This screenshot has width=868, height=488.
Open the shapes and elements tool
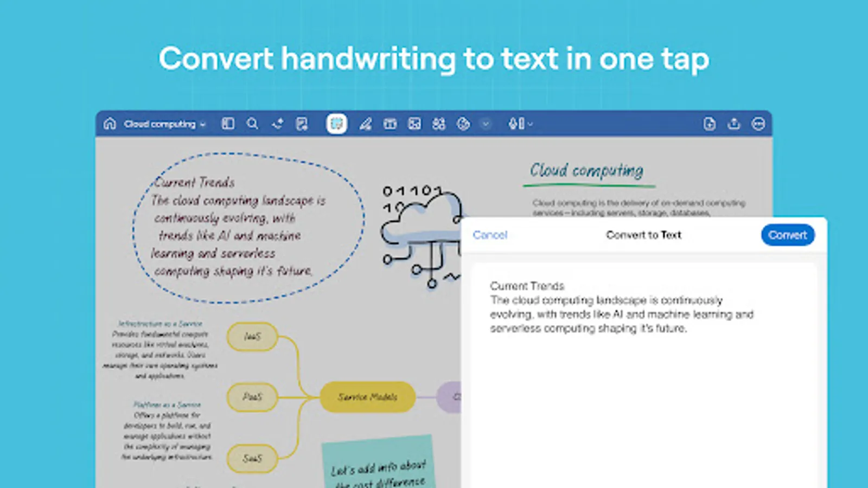pos(439,124)
